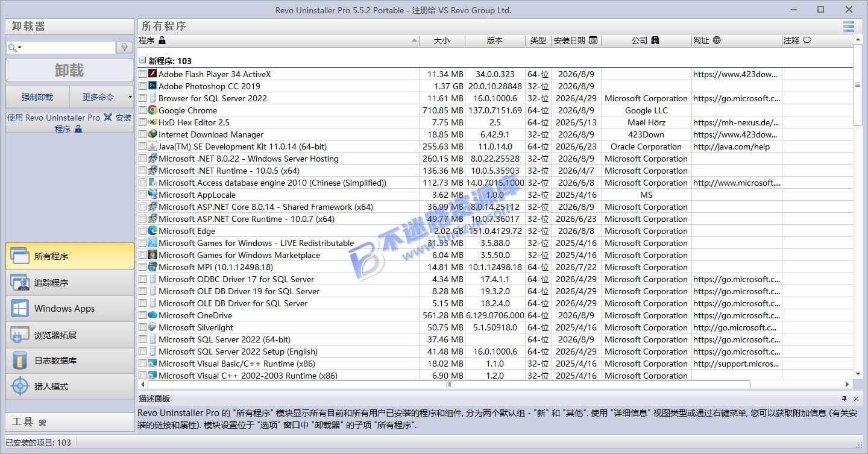The width and height of the screenshot is (868, 454).
Task: Close the 描述面板 panel
Action: (x=856, y=399)
